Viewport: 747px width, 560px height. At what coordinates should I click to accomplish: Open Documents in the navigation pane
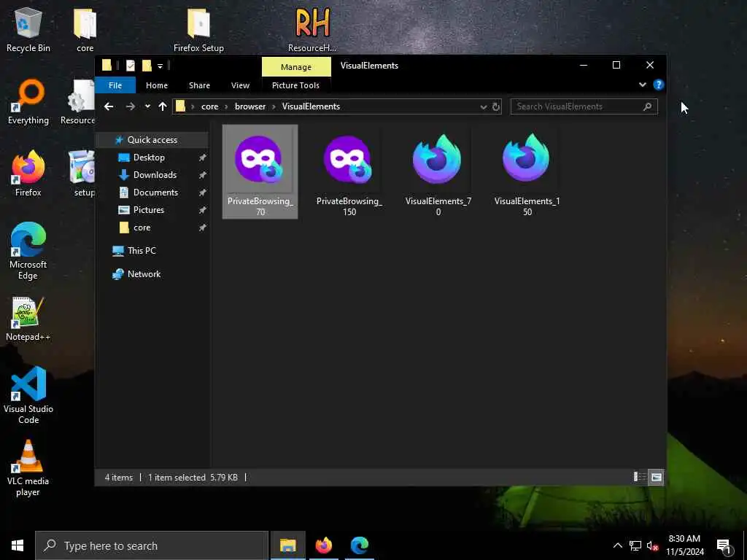(155, 192)
